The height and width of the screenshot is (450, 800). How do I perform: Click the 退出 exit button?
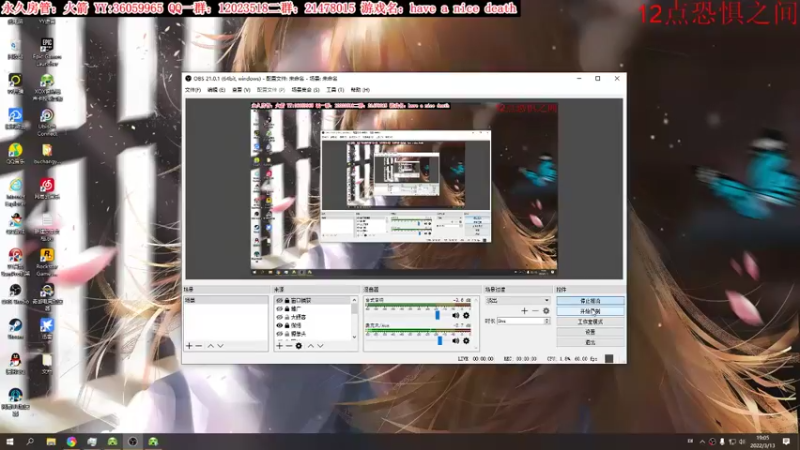[x=590, y=342]
